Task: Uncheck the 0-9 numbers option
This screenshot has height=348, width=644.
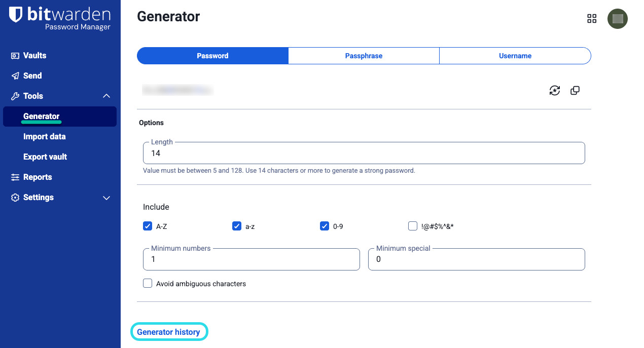Action: tap(325, 226)
